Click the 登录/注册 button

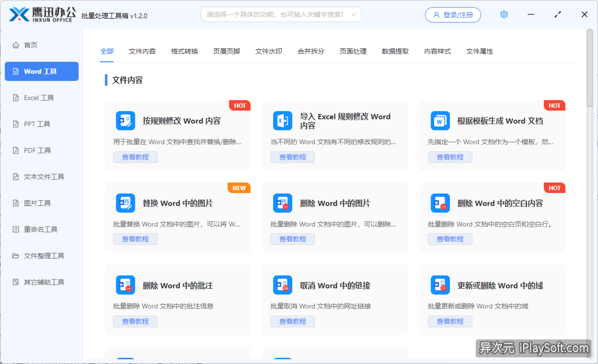point(453,15)
